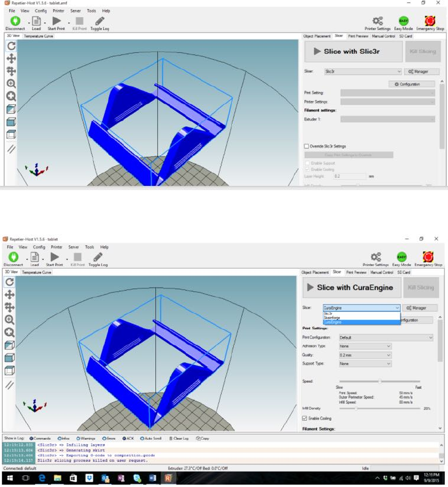Toggle ACK log filter
Screen dimensions: 448x487
pyautogui.click(x=128, y=439)
